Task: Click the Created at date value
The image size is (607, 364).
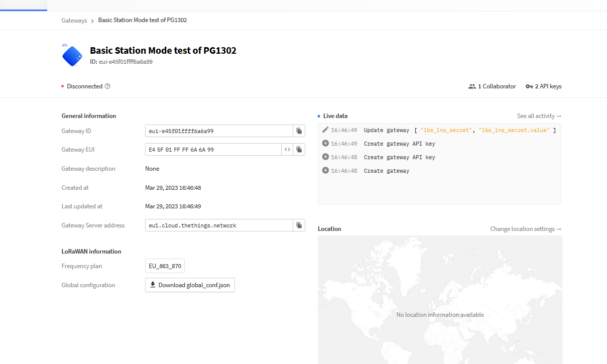Action: pos(173,188)
